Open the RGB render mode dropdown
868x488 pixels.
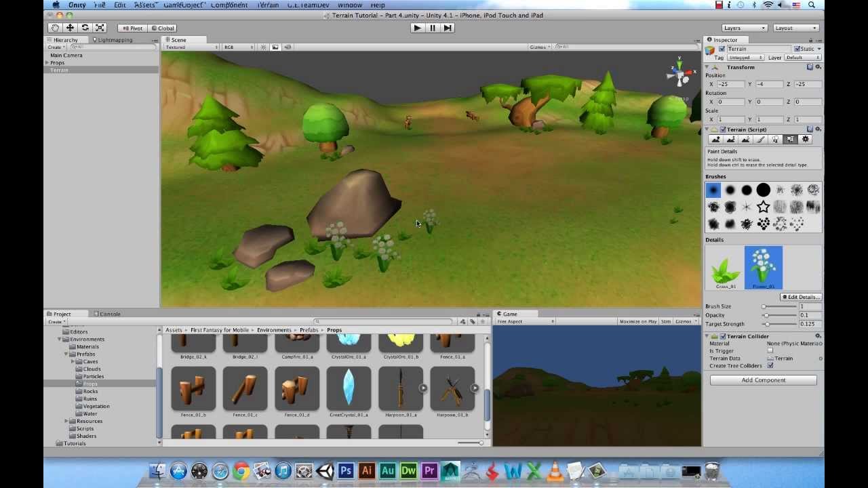[x=239, y=47]
